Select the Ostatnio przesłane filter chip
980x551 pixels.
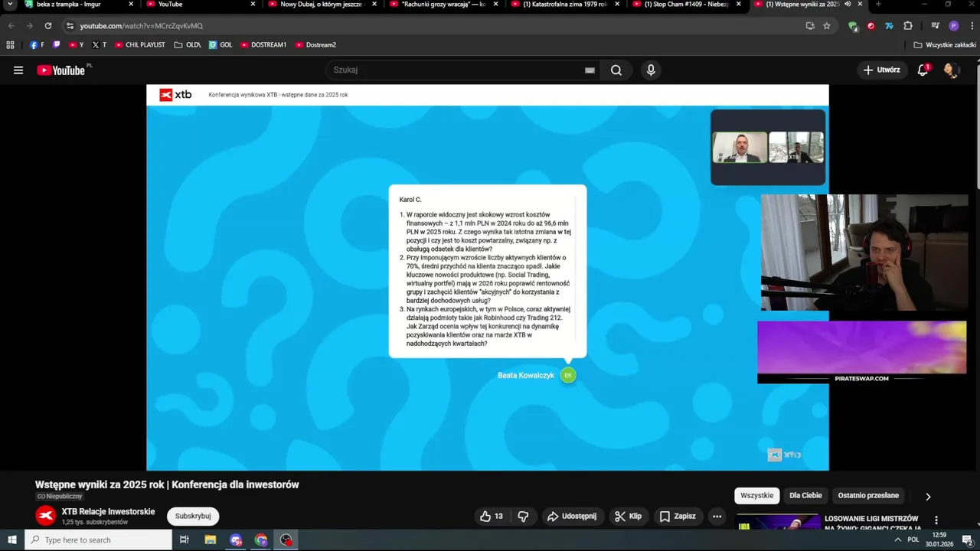[x=868, y=496]
